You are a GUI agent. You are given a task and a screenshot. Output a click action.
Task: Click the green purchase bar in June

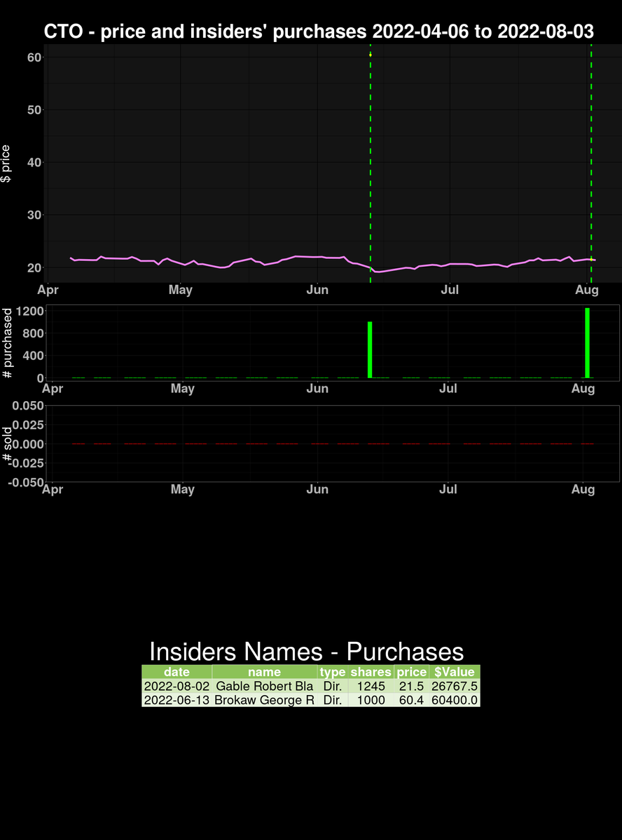[370, 350]
